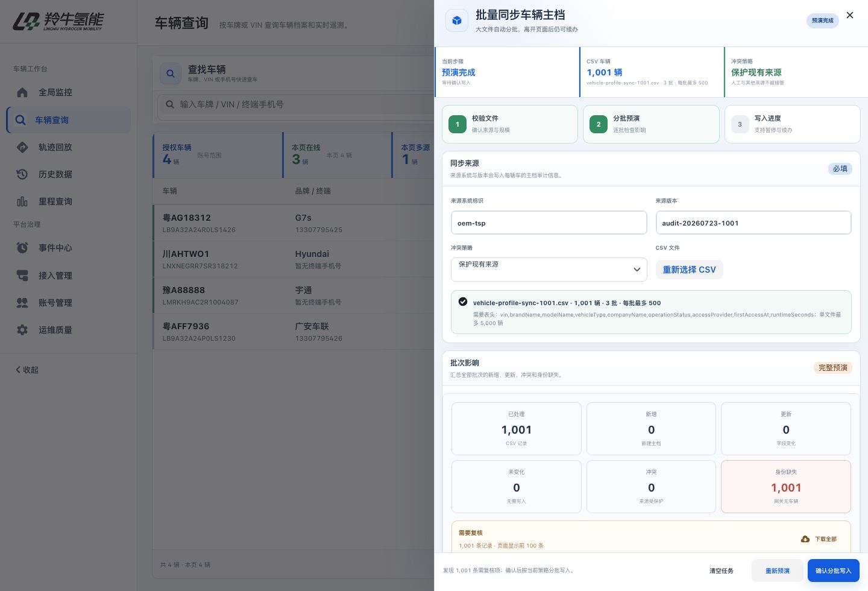Open 接入管理 devices icon

click(x=22, y=276)
